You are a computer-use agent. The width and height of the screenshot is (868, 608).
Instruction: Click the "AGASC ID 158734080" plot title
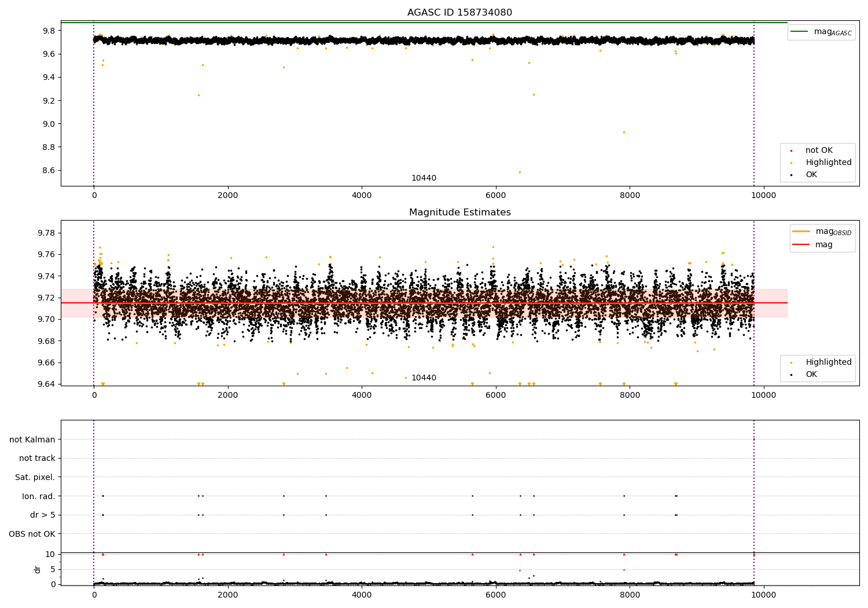point(459,13)
